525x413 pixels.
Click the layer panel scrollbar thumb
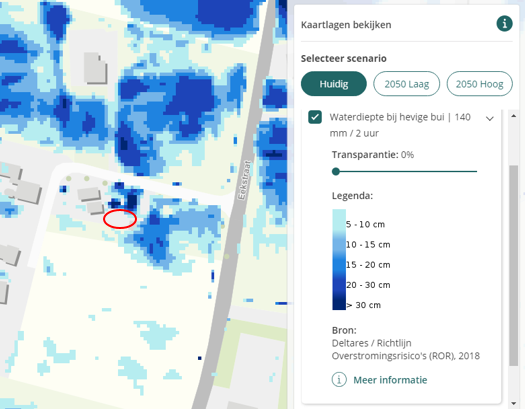pos(513,266)
